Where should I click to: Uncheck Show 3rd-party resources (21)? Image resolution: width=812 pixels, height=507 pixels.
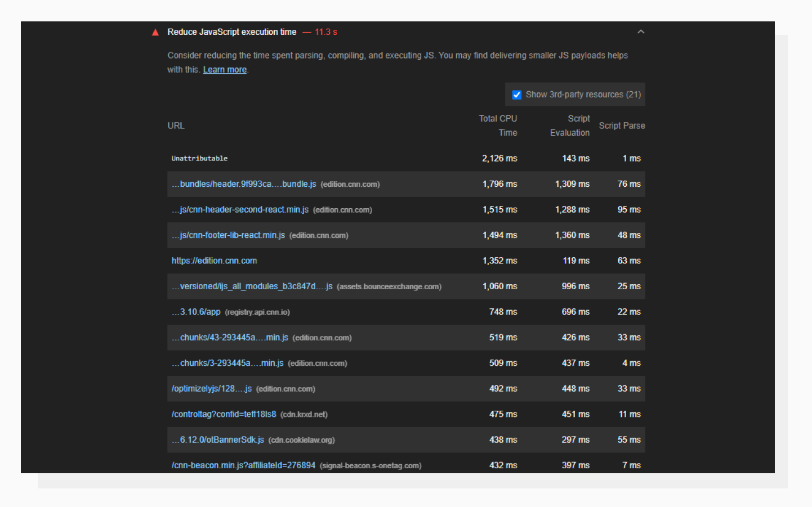tap(516, 95)
